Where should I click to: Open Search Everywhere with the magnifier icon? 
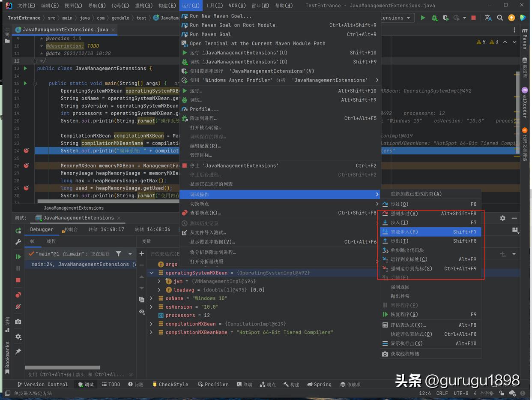500,18
